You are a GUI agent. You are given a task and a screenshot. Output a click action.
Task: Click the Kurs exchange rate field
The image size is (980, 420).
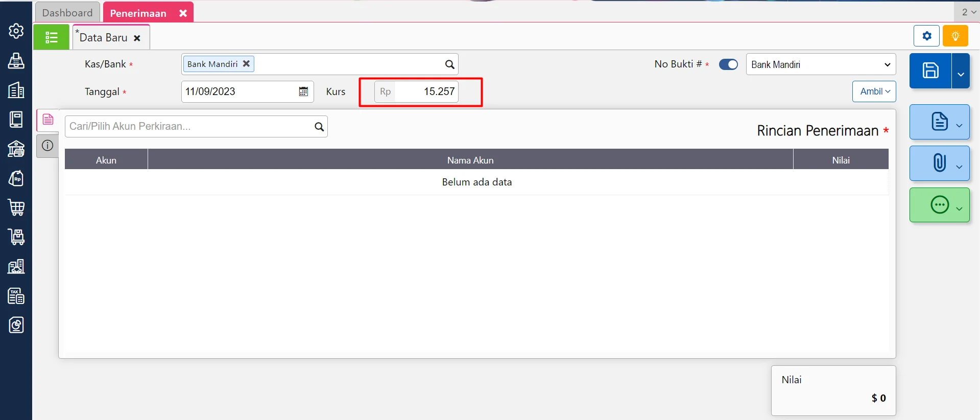tap(425, 92)
